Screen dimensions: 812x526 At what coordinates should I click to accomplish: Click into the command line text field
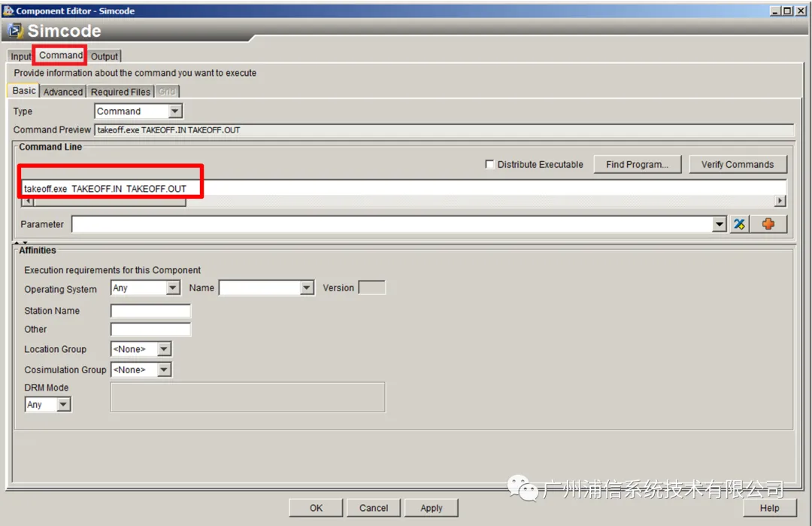coord(404,188)
